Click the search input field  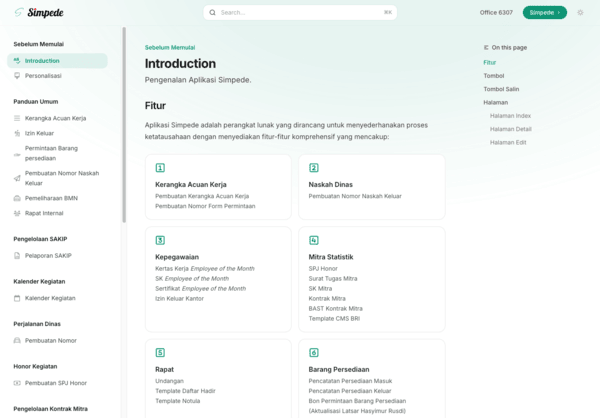[300, 13]
